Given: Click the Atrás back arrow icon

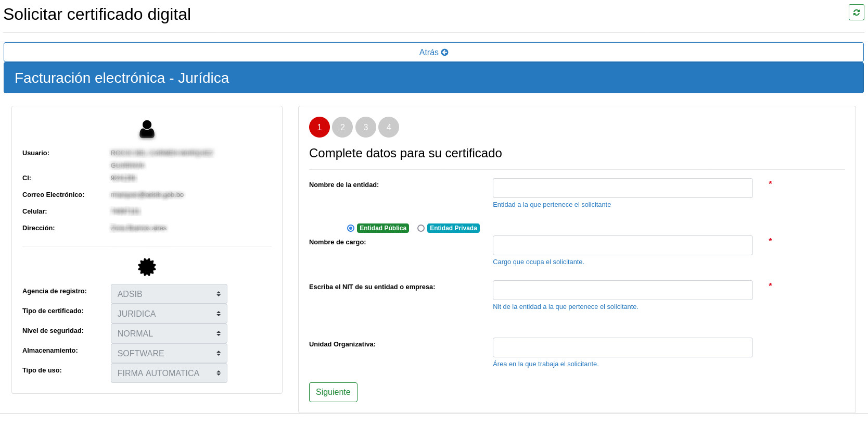Looking at the screenshot, I should click(x=445, y=52).
